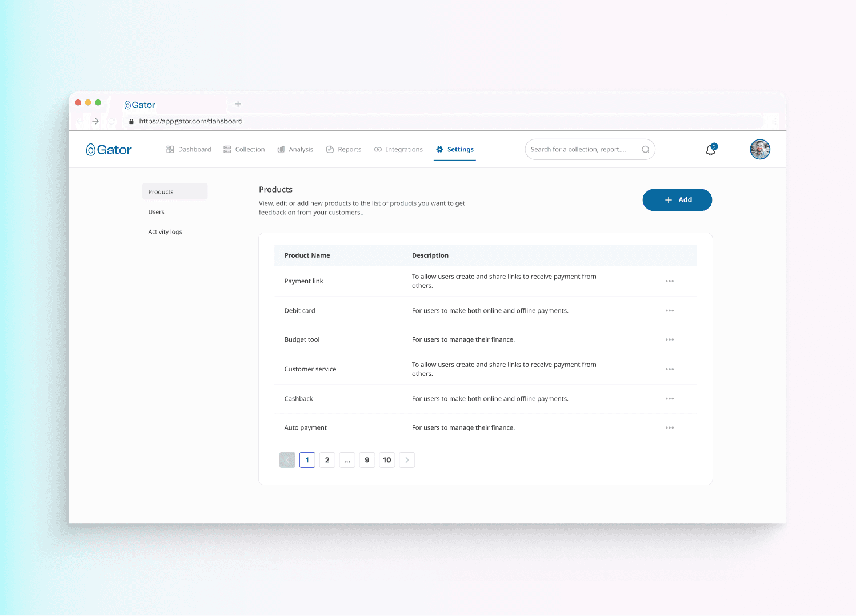Click the Add product button
The image size is (856, 616).
click(x=677, y=200)
